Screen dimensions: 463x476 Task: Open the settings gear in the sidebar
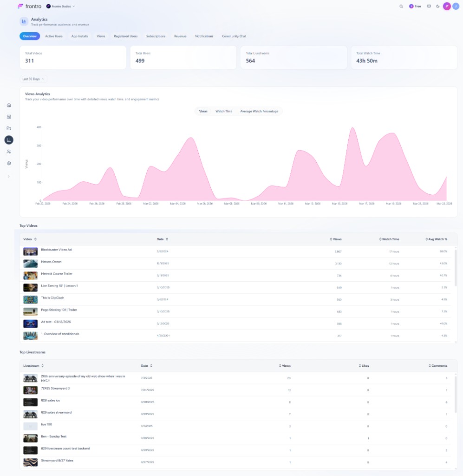(9, 163)
